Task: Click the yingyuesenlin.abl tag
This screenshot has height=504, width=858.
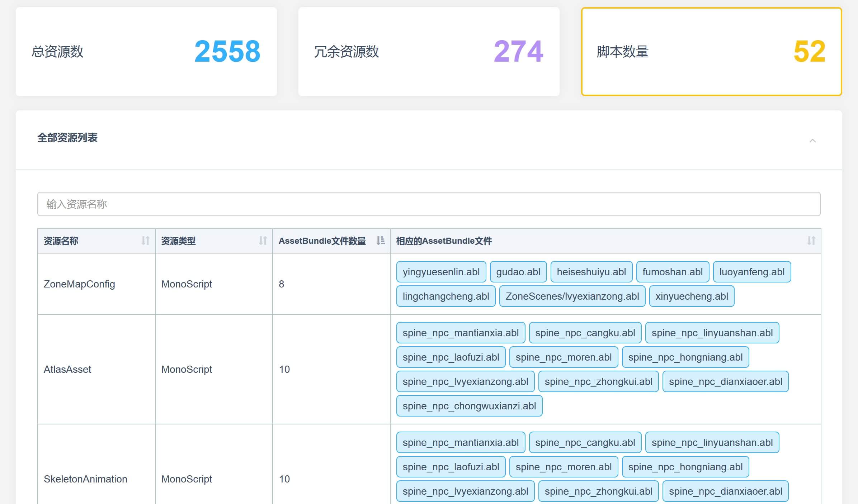Action: [x=441, y=272]
